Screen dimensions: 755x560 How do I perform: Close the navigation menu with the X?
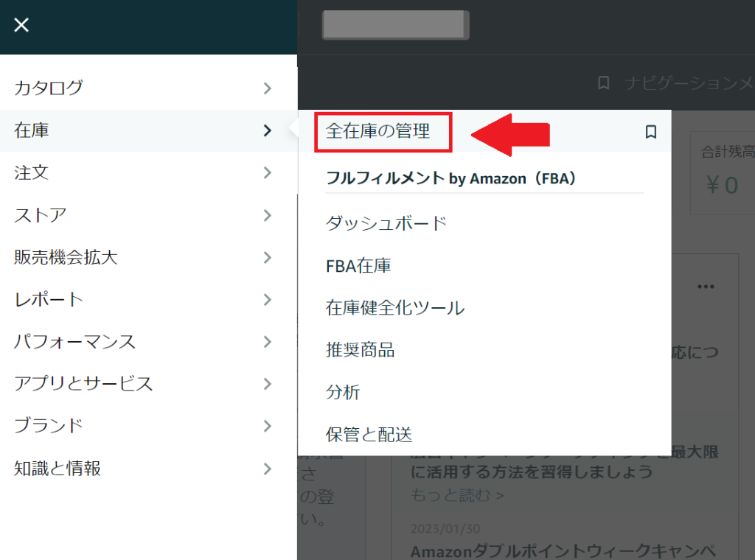coord(21,24)
